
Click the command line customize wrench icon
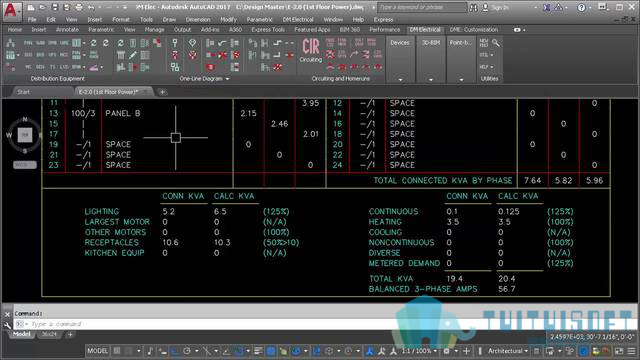click(x=7, y=325)
